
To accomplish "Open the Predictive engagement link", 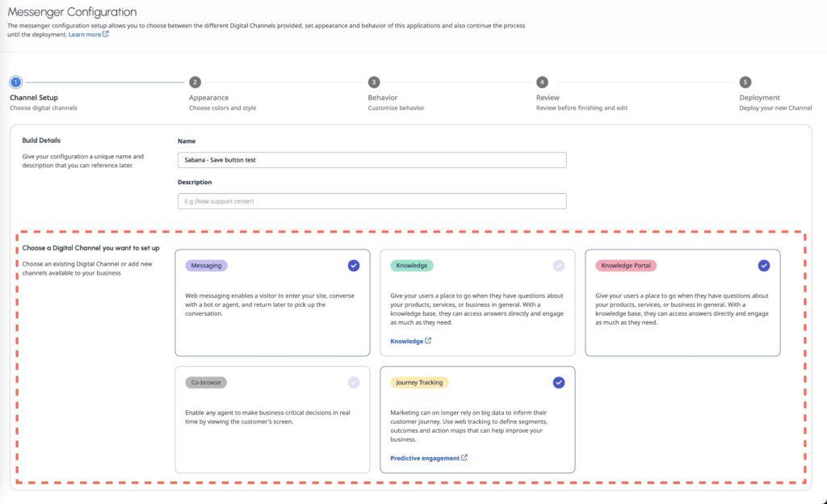I will 425,457.
